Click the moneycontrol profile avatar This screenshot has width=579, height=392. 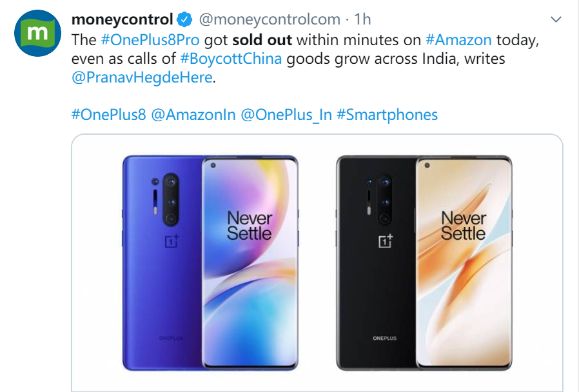point(35,34)
